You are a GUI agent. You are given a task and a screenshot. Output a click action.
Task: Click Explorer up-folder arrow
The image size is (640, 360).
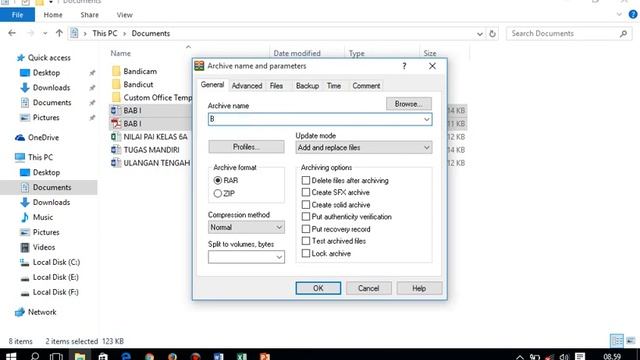[59, 33]
